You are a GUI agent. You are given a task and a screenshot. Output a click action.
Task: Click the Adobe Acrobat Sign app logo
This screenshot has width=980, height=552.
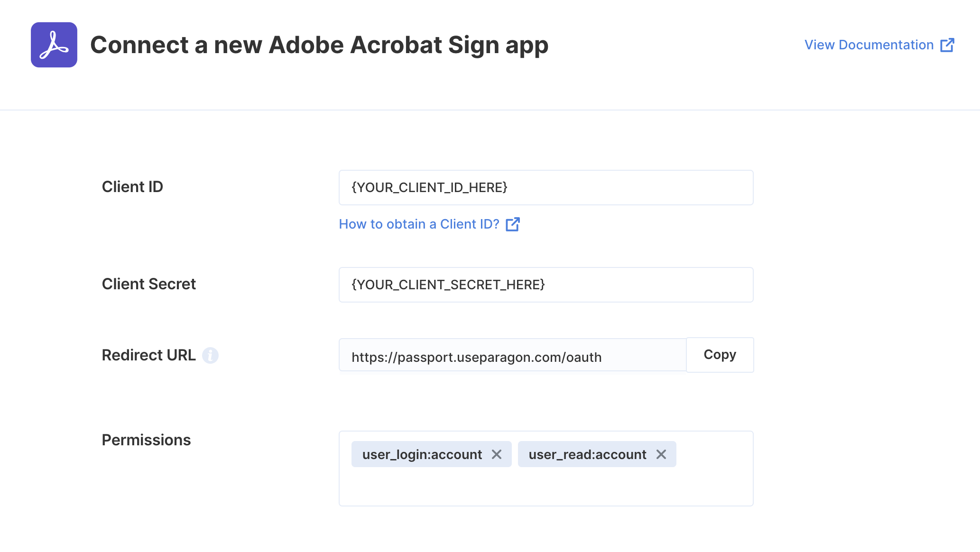pyautogui.click(x=54, y=45)
